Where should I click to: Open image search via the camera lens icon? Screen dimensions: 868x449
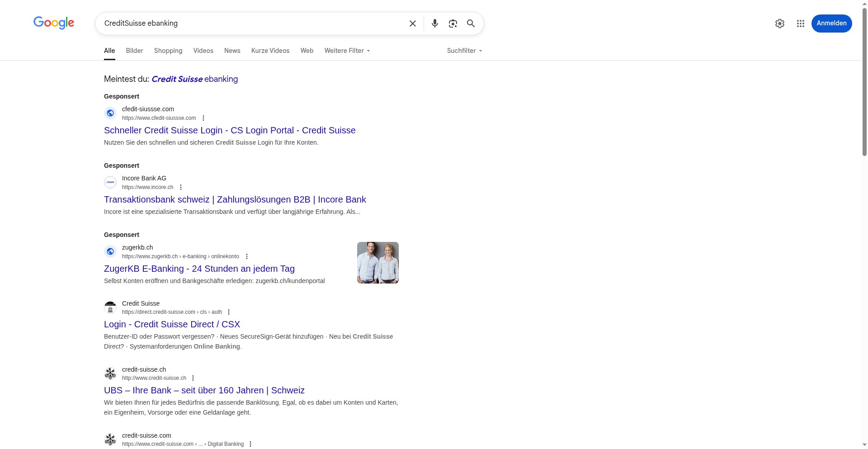[x=453, y=24]
